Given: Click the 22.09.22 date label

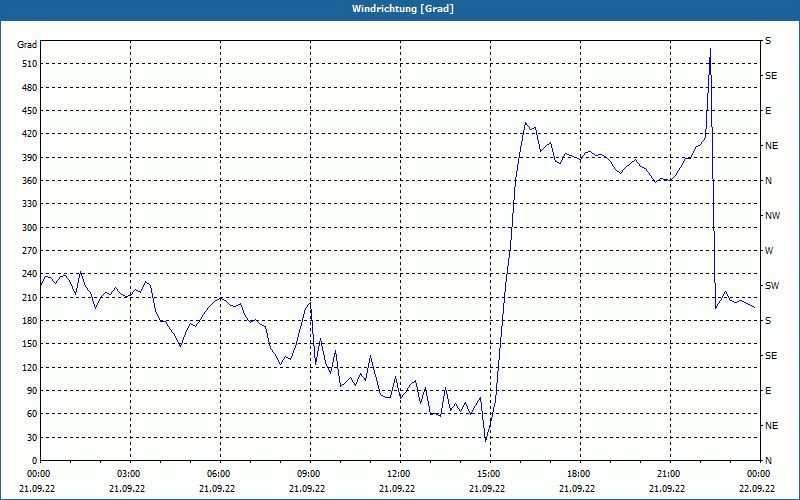Looking at the screenshot, I should pos(757,488).
